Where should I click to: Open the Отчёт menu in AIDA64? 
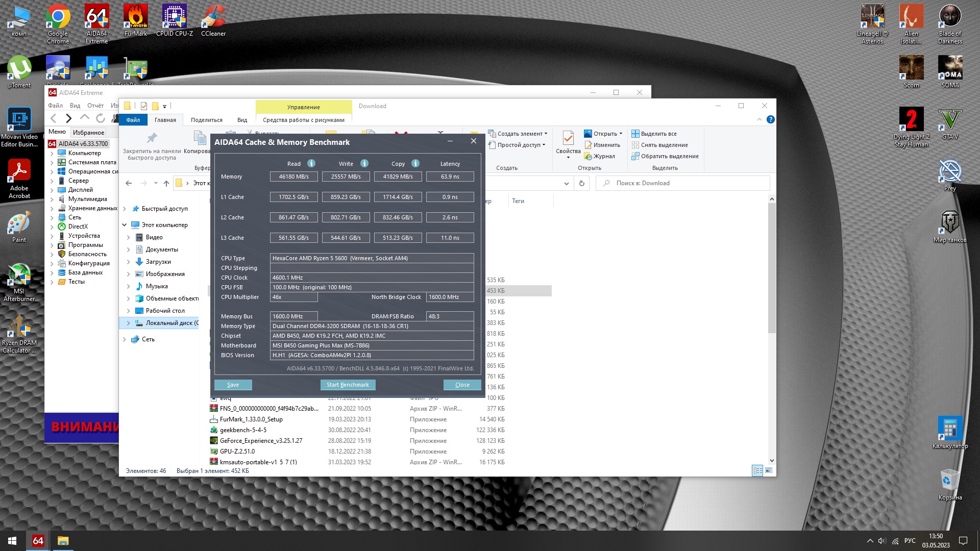[95, 106]
